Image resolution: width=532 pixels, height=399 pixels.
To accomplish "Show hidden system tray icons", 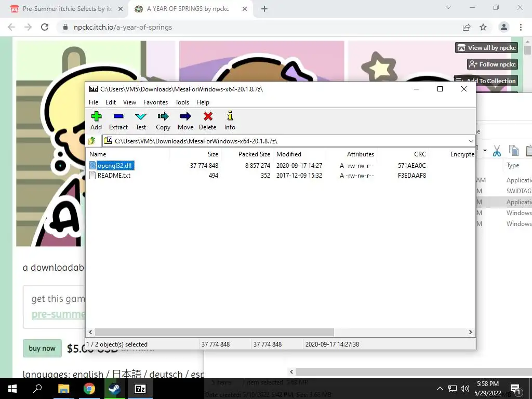I will [440, 389].
